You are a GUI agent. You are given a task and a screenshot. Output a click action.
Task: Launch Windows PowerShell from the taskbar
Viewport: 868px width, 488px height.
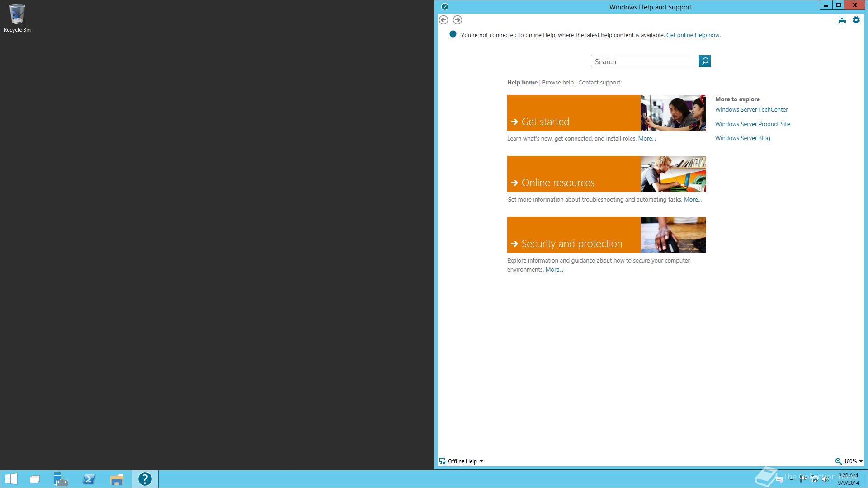89,479
